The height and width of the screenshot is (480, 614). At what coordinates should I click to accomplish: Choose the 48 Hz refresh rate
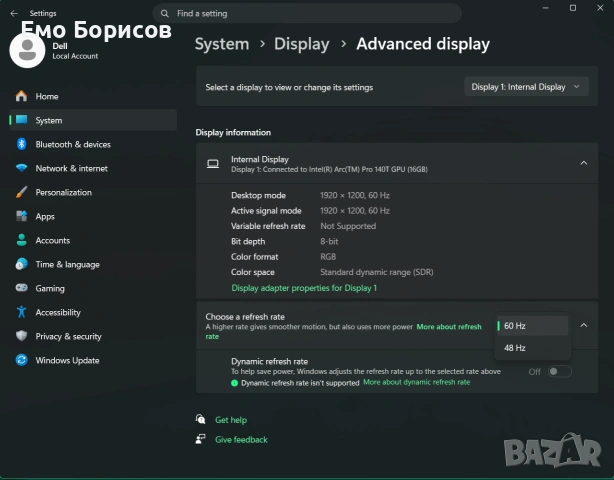click(533, 348)
